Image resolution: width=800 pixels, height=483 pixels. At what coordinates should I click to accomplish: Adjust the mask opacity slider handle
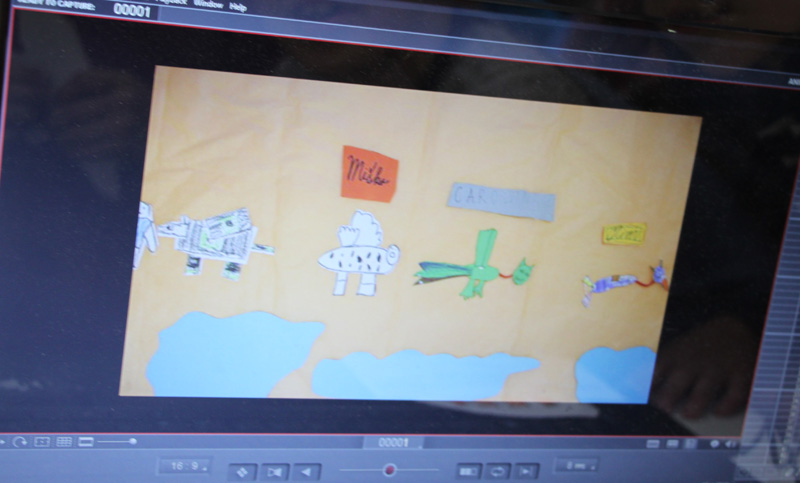[132, 441]
